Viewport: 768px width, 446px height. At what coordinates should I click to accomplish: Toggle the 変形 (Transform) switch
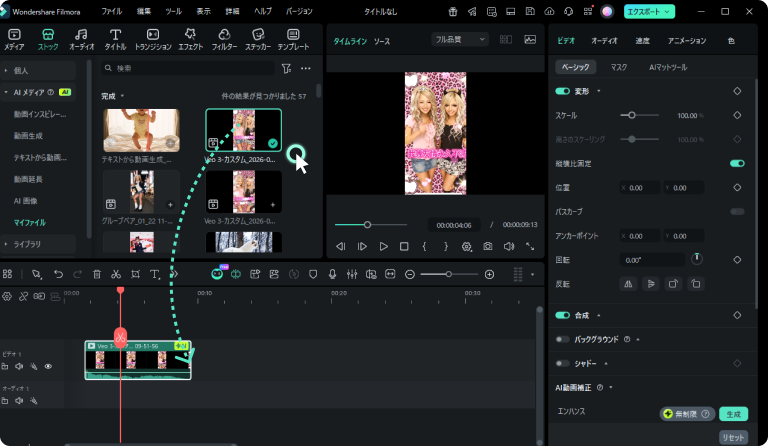[562, 91]
